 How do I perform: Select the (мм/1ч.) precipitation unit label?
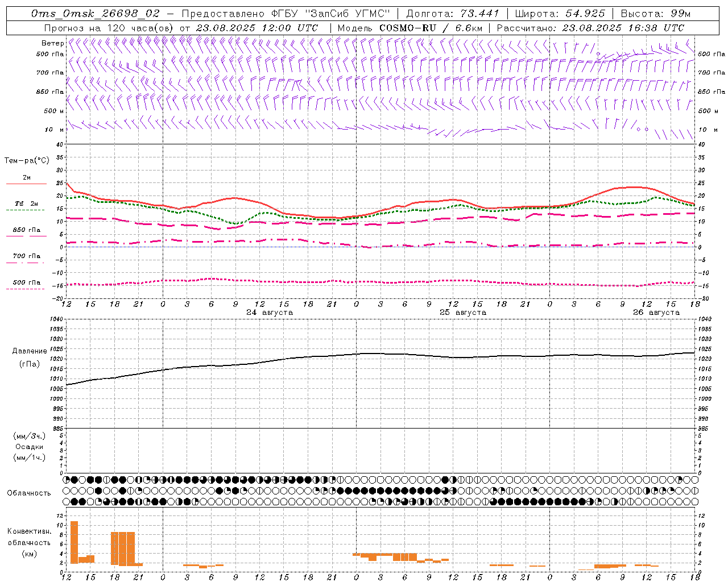30,458
